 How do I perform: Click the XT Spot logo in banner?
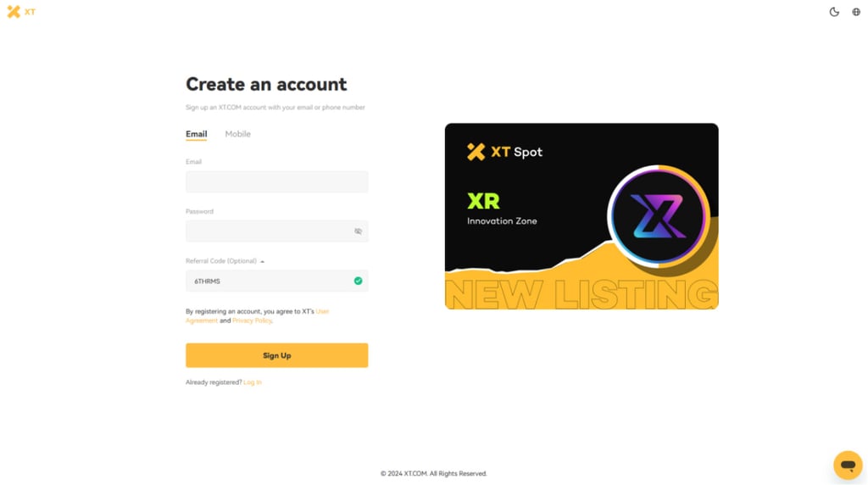pos(504,152)
